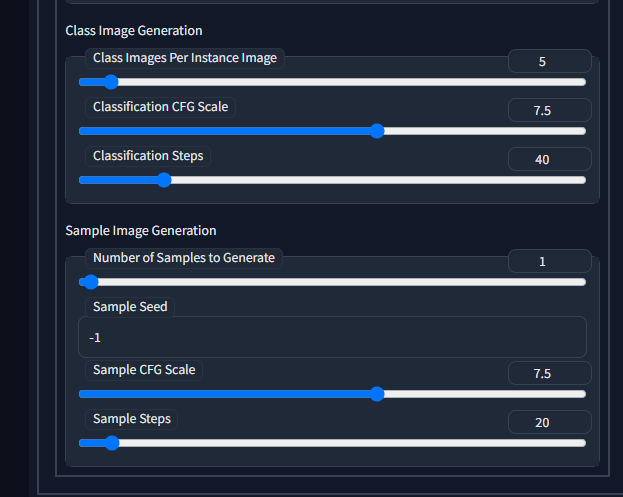Focus the Sample CFG Scale number field
Viewport: 623px width, 497px height.
pyautogui.click(x=549, y=373)
